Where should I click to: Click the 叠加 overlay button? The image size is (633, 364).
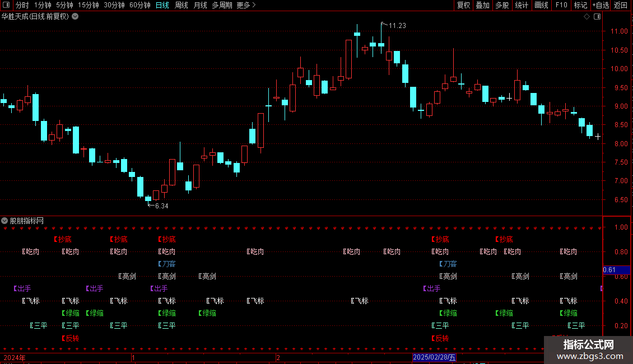click(482, 5)
